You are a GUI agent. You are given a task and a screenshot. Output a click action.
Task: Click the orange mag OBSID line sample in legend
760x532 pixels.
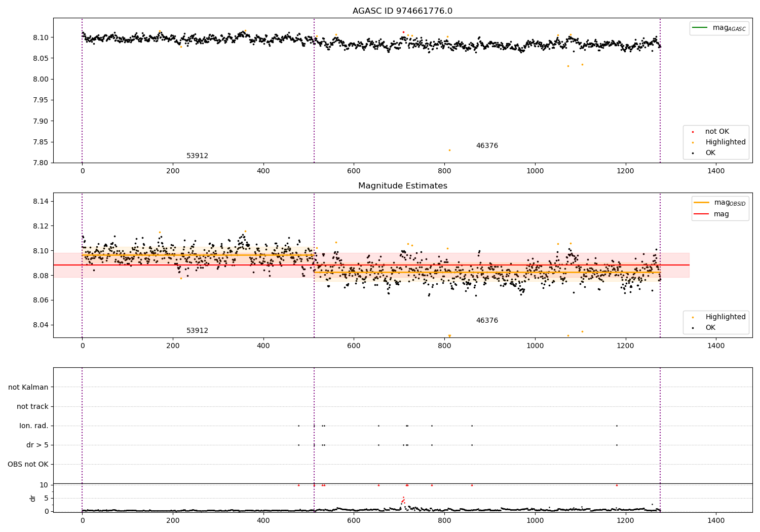[x=702, y=203]
